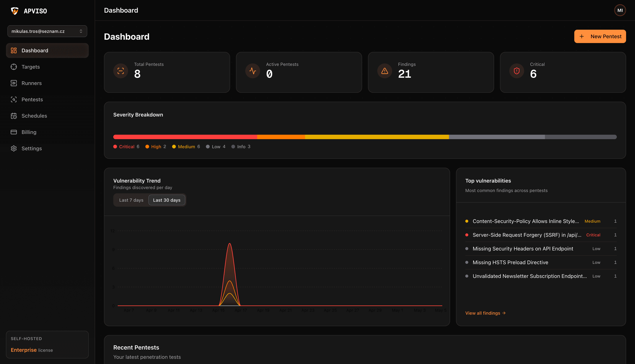Open Unvalidated Newsletter Subscription Endpoint finding

pyautogui.click(x=541, y=276)
